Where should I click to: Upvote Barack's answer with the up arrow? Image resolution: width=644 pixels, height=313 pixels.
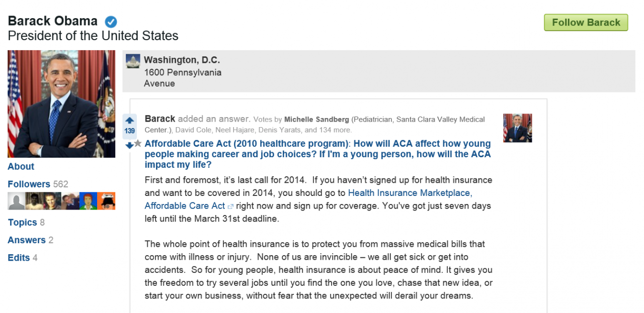130,121
